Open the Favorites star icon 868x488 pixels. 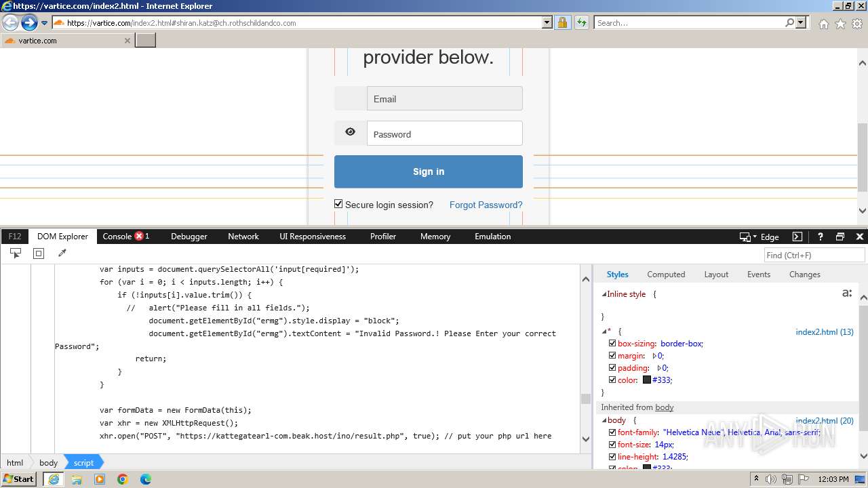point(840,24)
